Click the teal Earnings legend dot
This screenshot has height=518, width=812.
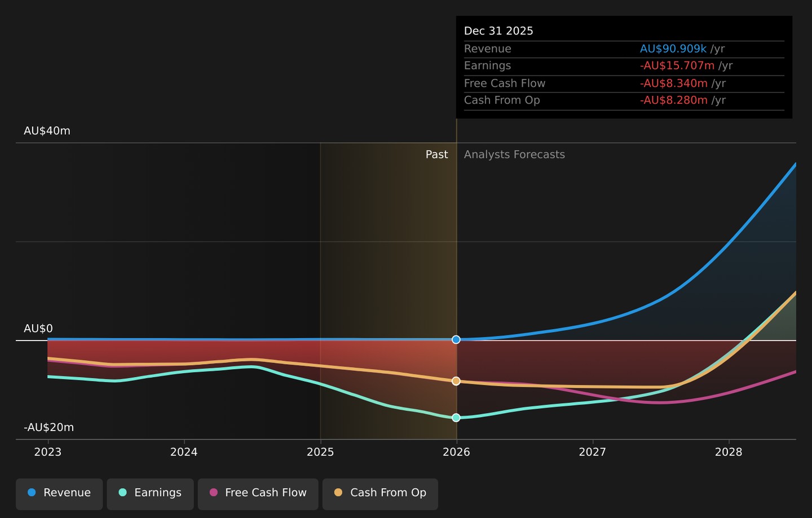pos(122,493)
